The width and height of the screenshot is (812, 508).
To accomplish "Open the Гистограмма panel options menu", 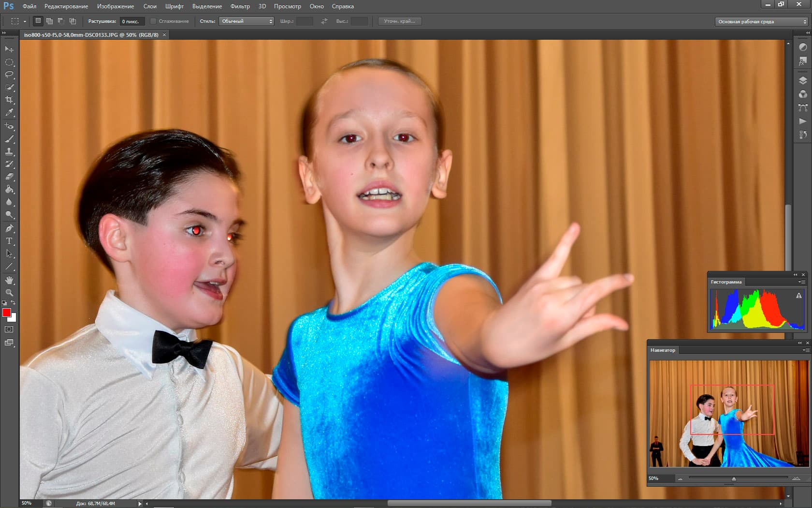I will [802, 282].
